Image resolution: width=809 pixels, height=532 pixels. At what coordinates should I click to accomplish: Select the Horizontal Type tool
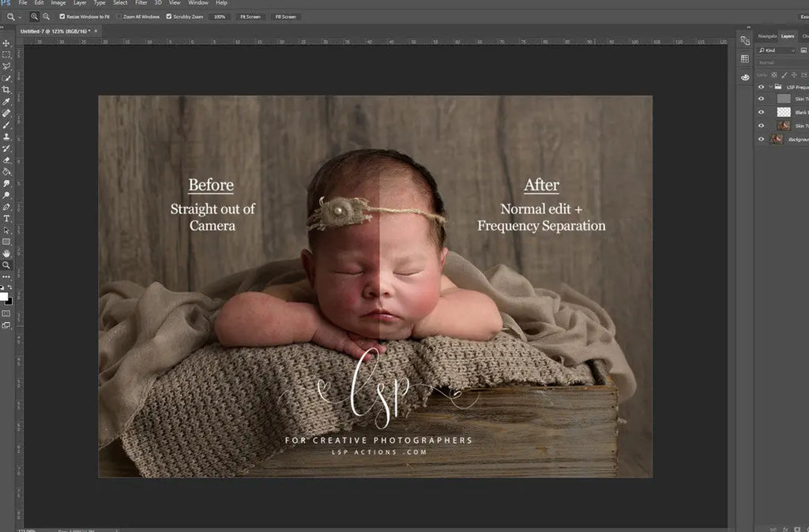point(6,219)
